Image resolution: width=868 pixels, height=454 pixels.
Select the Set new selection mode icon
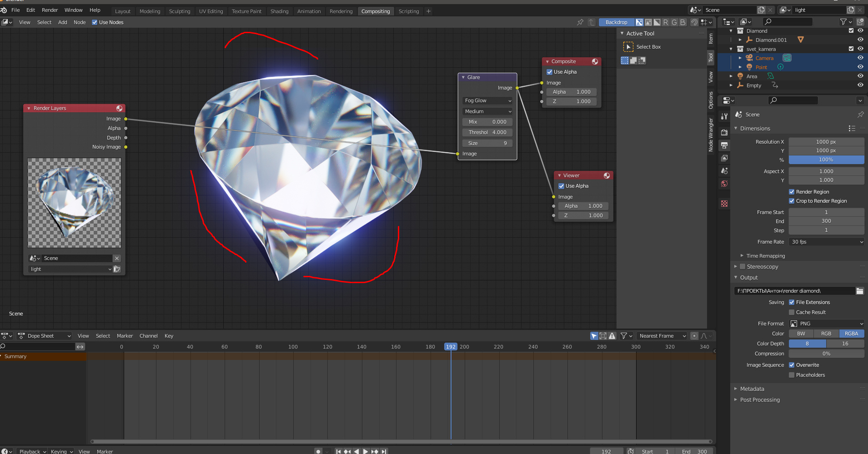click(x=625, y=60)
